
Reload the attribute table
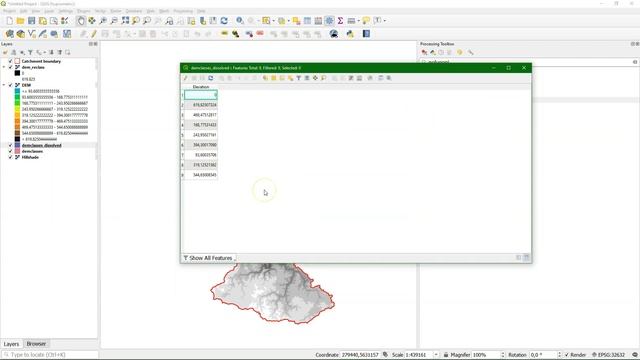[211, 78]
